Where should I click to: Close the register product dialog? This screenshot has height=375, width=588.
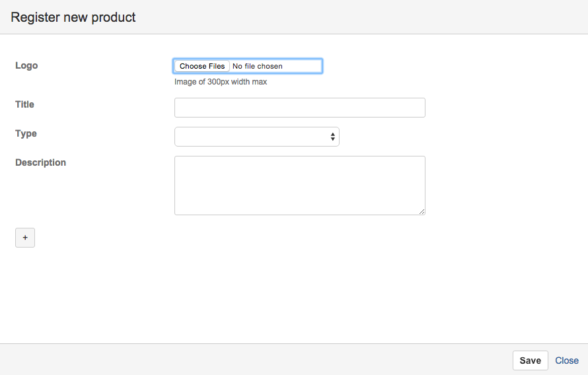(x=567, y=360)
